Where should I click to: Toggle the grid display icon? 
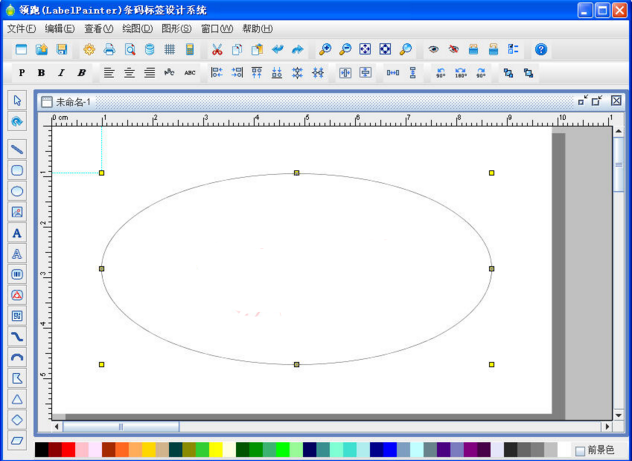(x=170, y=50)
